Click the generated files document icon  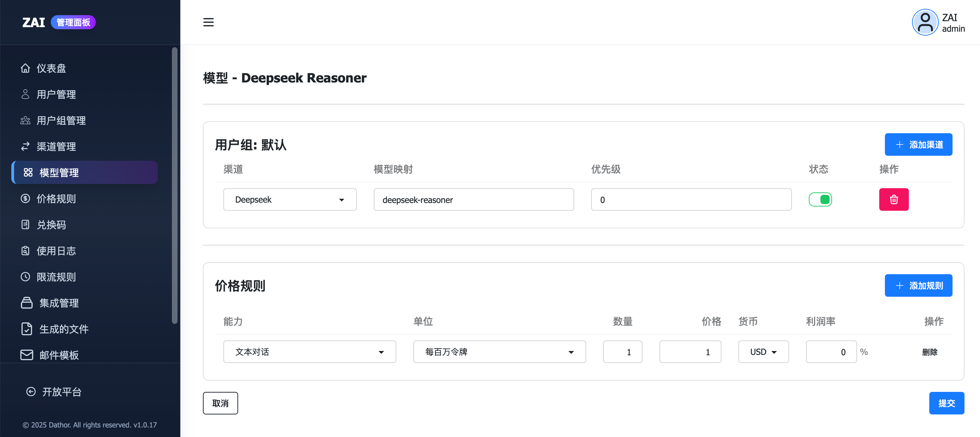tap(27, 329)
